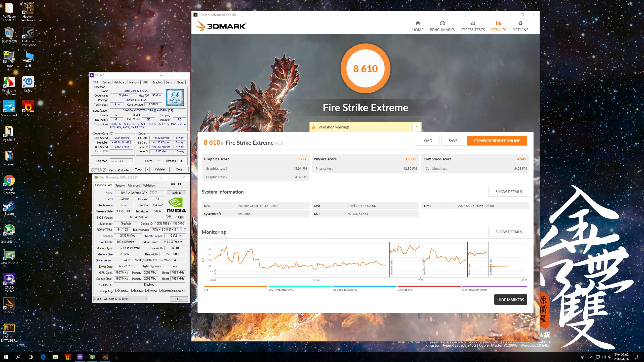
Task: Open 3DMark Stress Tests section
Action: coord(473,26)
